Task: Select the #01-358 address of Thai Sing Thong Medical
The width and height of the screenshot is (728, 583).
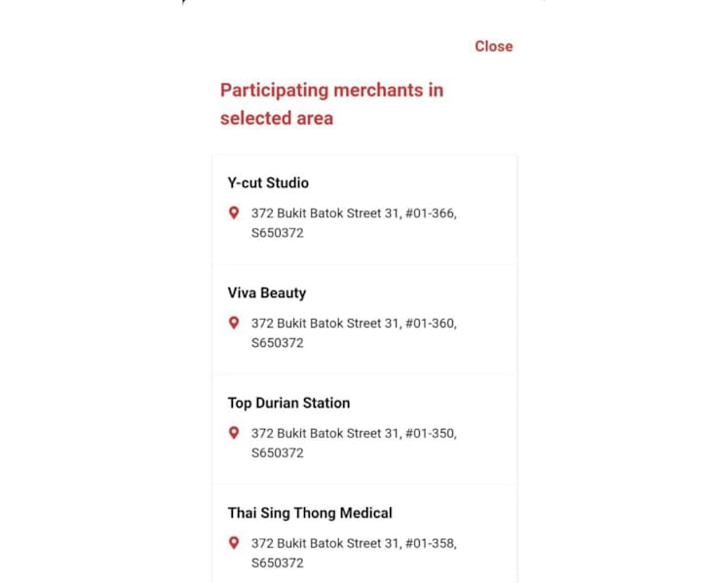Action: (354, 554)
